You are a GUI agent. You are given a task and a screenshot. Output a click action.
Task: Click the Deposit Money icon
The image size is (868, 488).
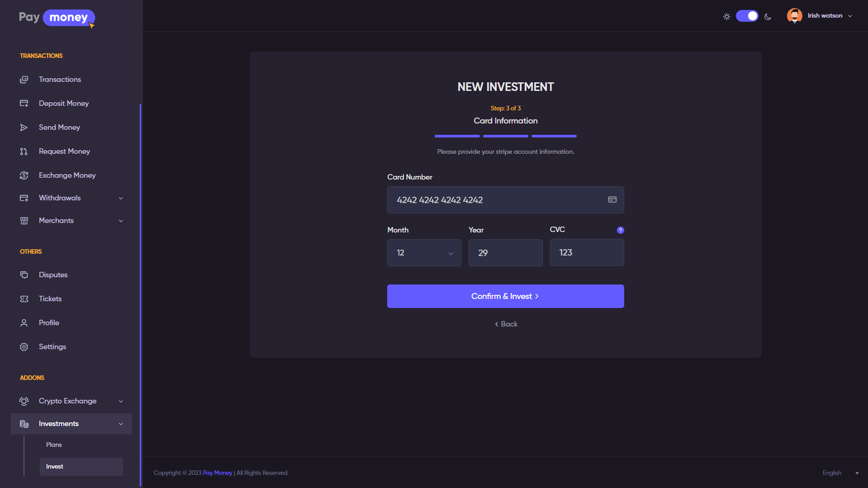click(x=24, y=104)
